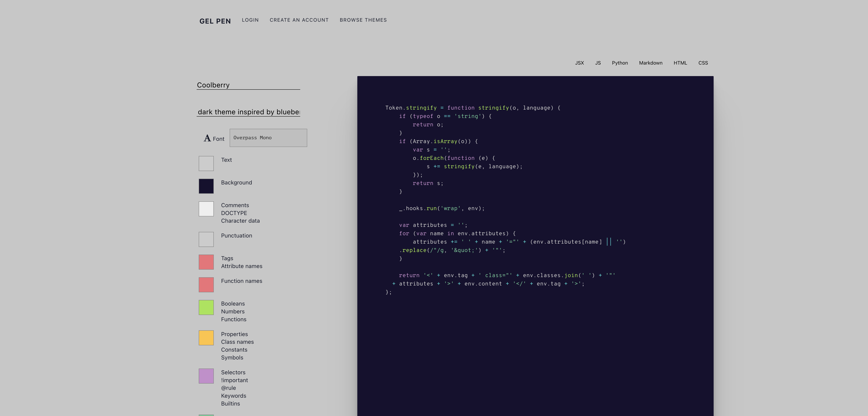The image size is (868, 416).
Task: Open BROWSE THEMES page
Action: point(363,20)
